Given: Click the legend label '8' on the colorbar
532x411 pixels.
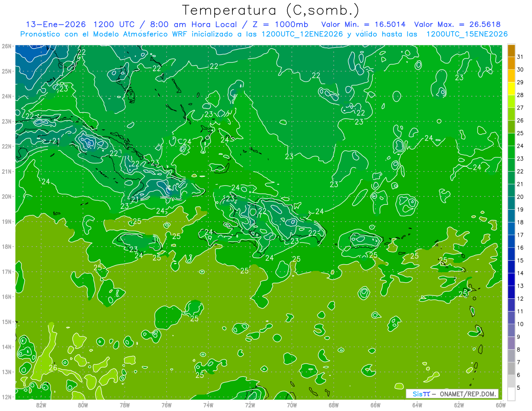Looking at the screenshot, I should [519, 349].
